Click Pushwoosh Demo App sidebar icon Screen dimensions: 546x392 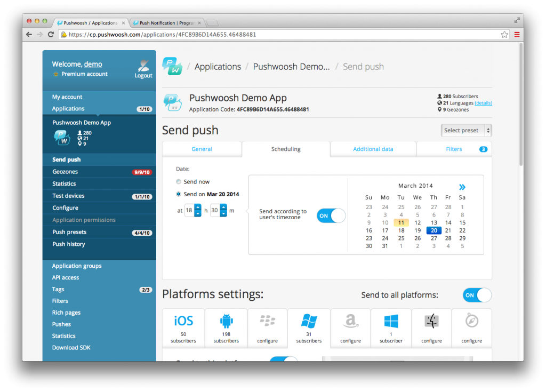(62, 137)
